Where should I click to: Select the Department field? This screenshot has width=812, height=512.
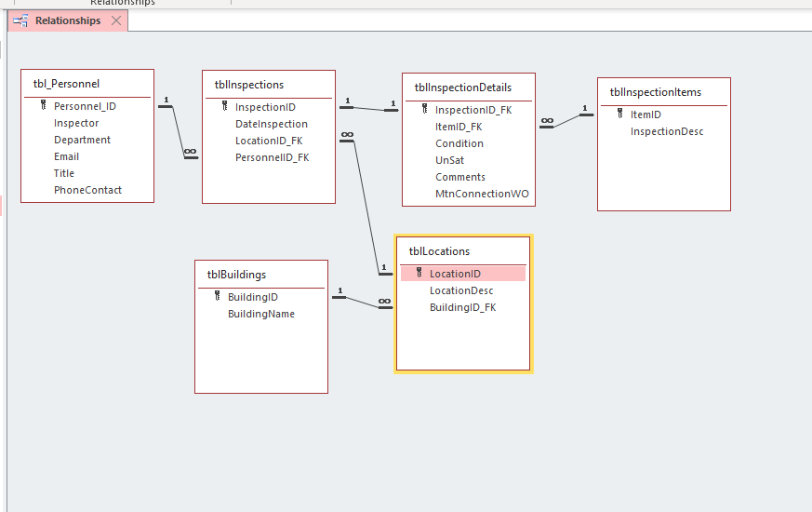tap(83, 140)
